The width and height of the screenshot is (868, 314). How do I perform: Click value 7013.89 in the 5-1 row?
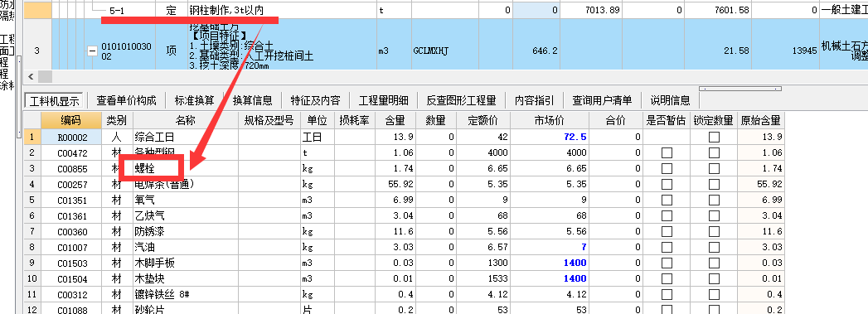[590, 10]
